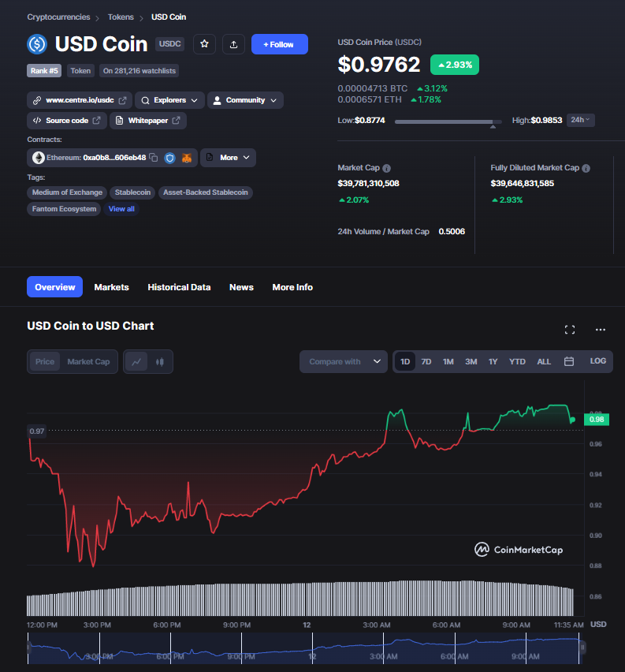
Task: Click the 0.98 current price chart label
Action: (597, 419)
